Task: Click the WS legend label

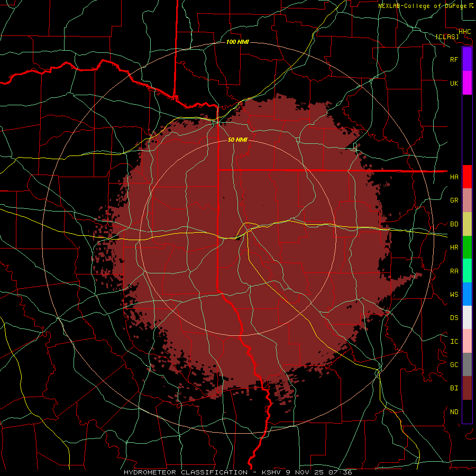Action: click(x=454, y=294)
